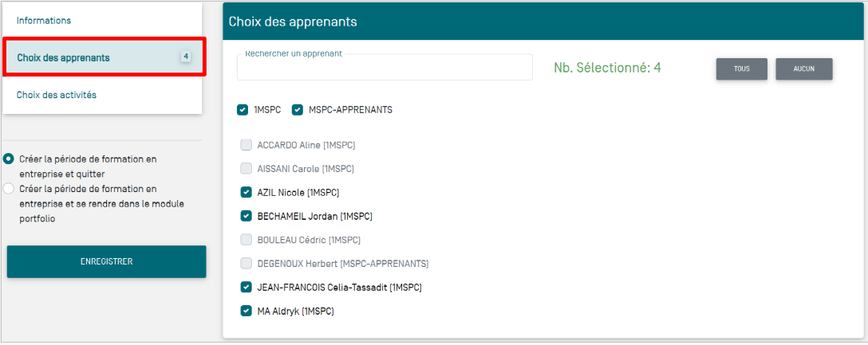Check the box for BOULEAU Cédric

tap(247, 240)
